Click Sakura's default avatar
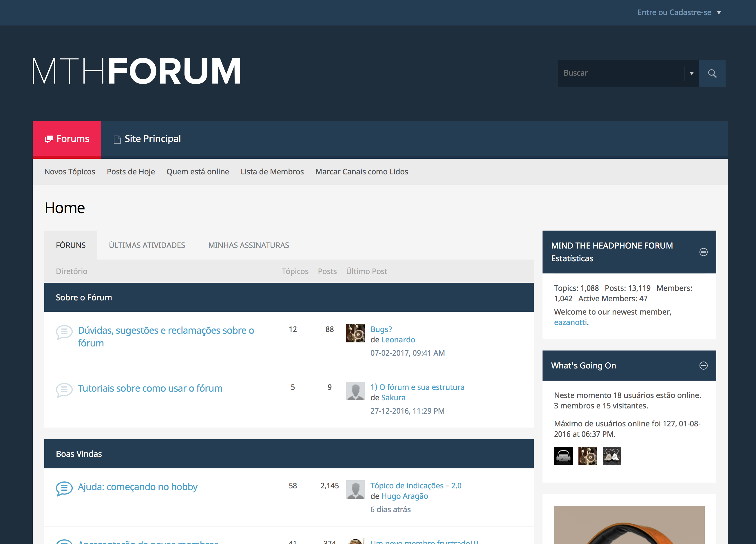 pyautogui.click(x=355, y=391)
